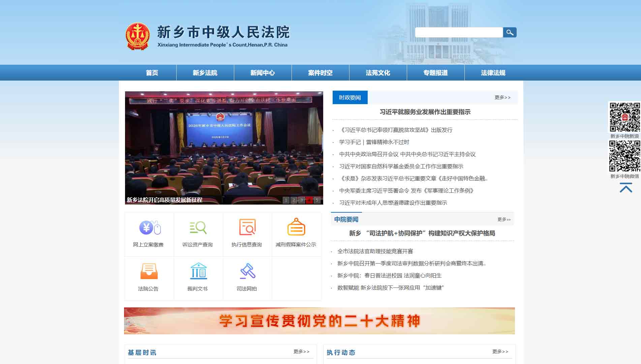
Task: Open 新闻中心 navigation menu item
Action: pyautogui.click(x=263, y=73)
